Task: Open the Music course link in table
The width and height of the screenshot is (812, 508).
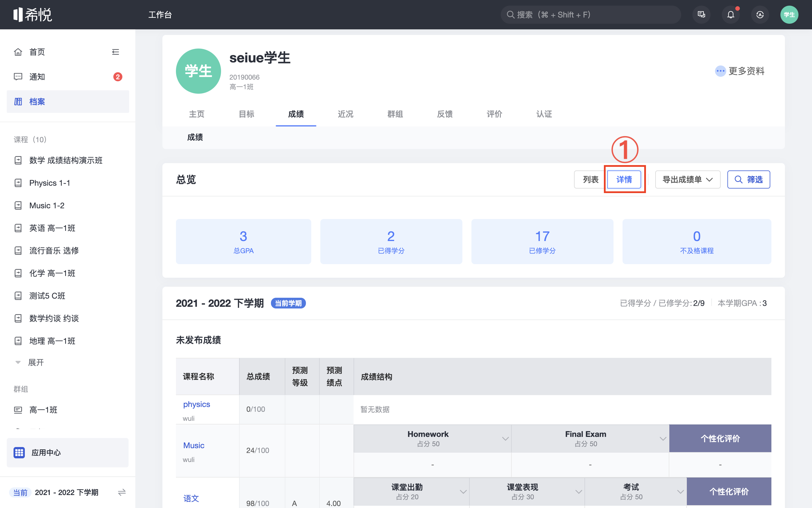Action: tap(194, 445)
